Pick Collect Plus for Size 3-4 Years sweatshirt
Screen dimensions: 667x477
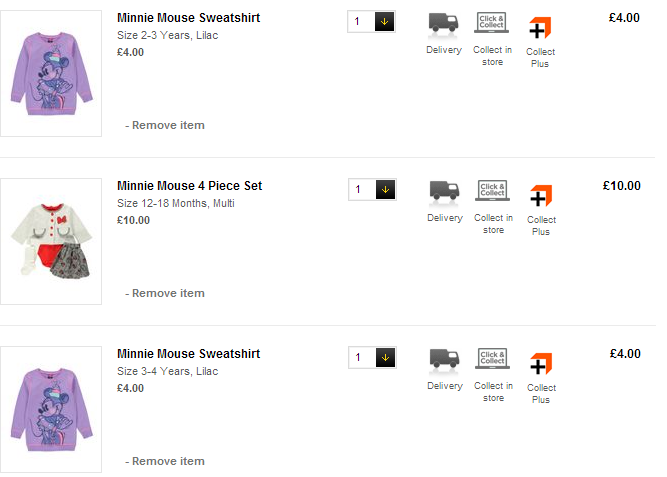pos(540,364)
